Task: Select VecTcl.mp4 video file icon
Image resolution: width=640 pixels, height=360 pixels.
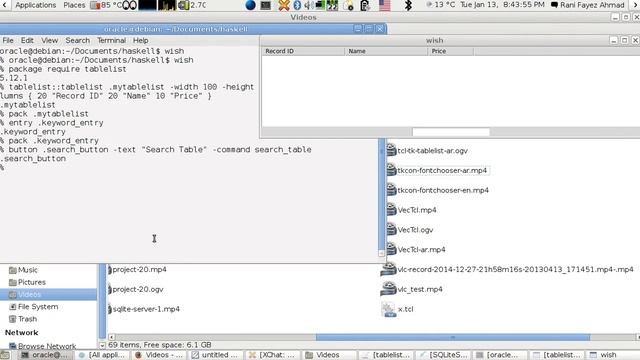Action: (x=391, y=209)
